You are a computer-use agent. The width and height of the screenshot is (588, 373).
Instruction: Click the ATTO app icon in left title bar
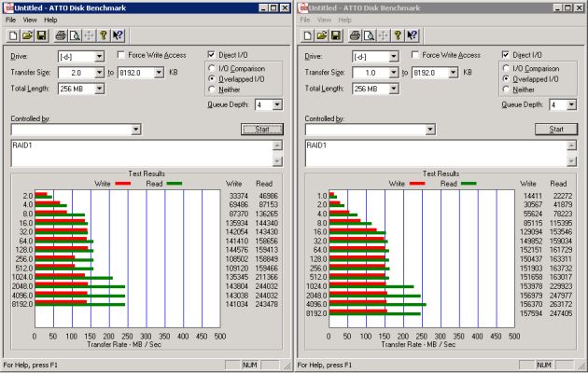click(8, 7)
